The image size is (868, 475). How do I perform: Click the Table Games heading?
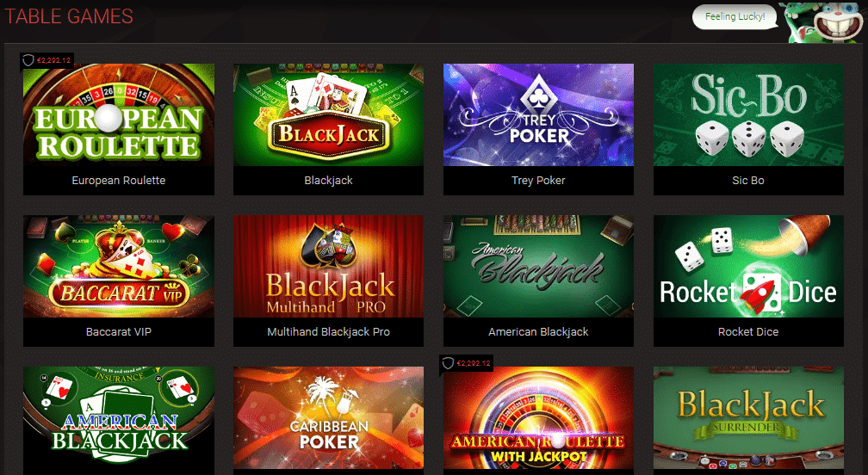(69, 16)
